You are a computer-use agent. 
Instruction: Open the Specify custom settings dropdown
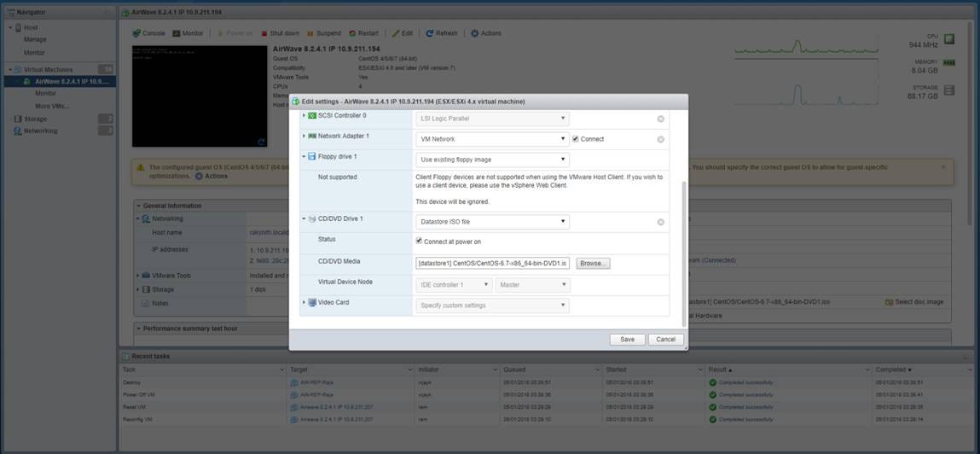coord(492,306)
